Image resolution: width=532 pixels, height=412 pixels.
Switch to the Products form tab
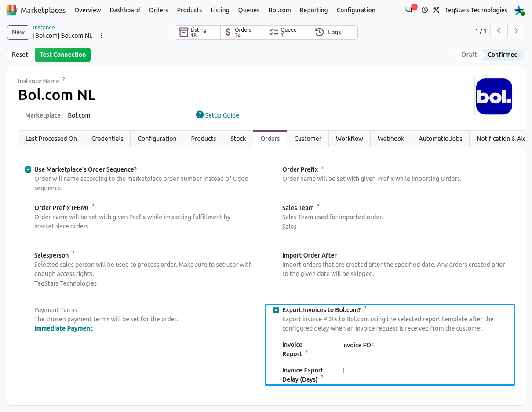pyautogui.click(x=204, y=139)
